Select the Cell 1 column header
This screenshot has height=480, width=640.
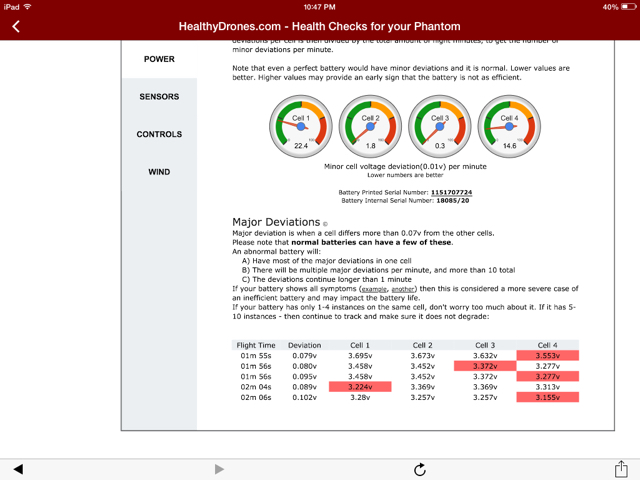(360, 345)
